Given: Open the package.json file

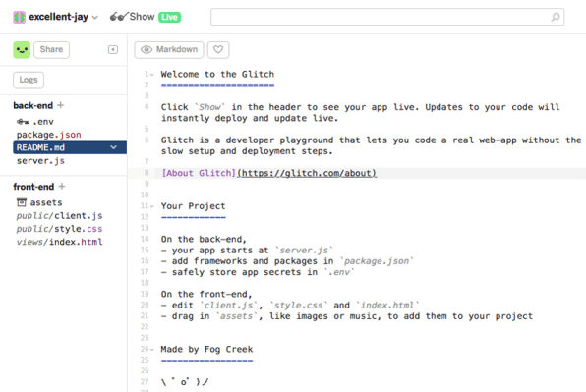Looking at the screenshot, I should [48, 135].
